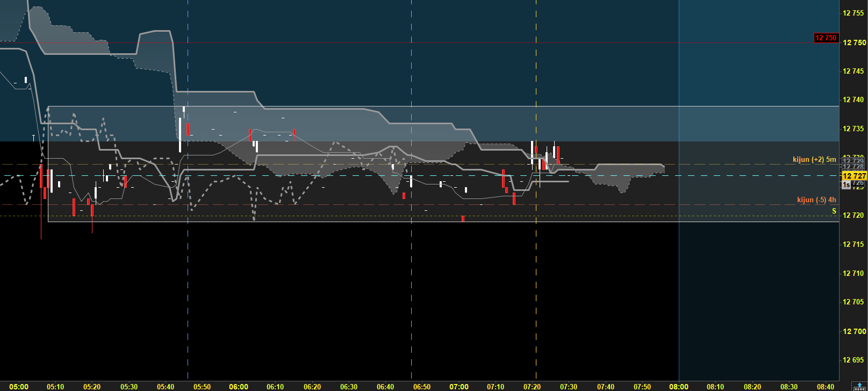This screenshot has width=868, height=391.
Task: Click the red 12 750 price tag
Action: tap(826, 38)
